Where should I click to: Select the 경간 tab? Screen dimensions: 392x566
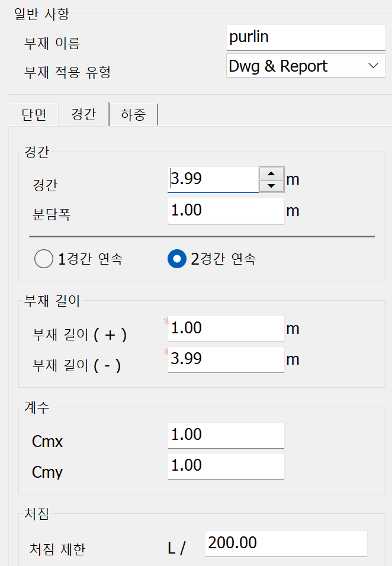[x=83, y=114]
